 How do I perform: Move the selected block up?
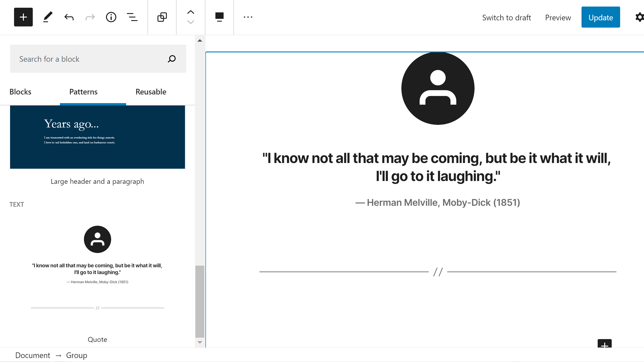[190, 11]
